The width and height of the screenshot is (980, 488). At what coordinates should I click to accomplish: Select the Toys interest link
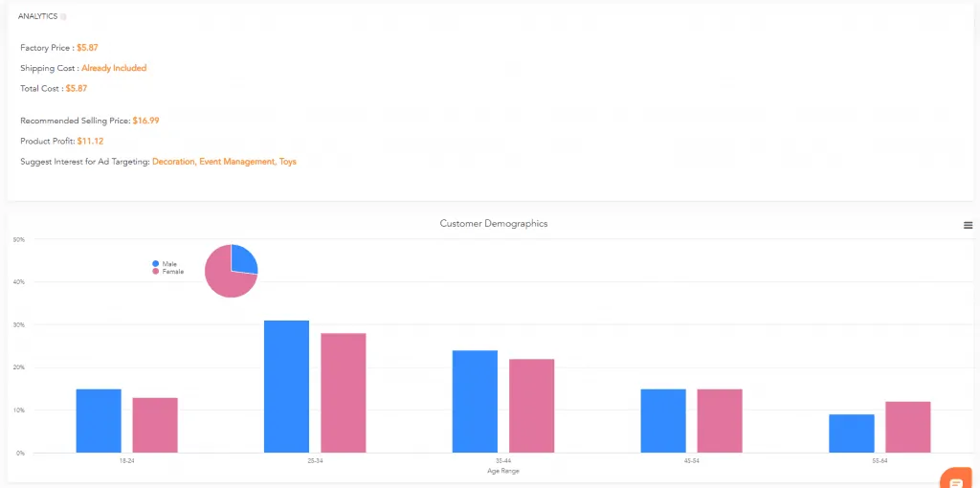point(287,162)
